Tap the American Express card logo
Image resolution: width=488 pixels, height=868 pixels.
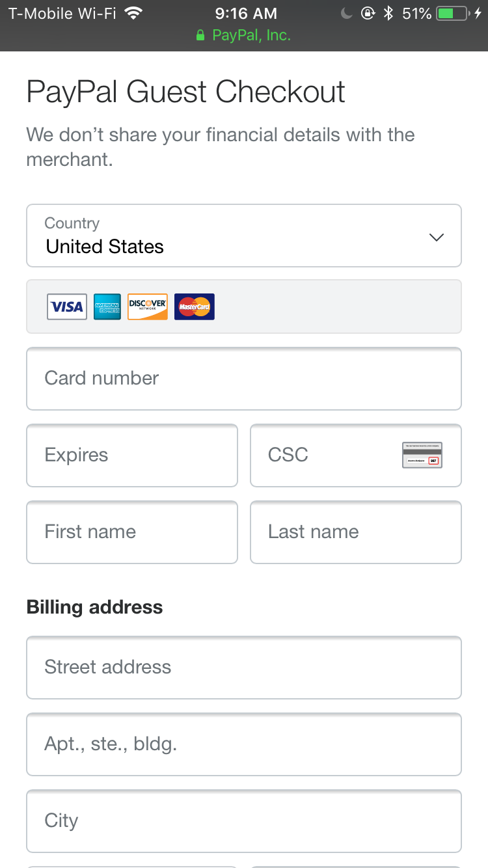[x=107, y=306]
